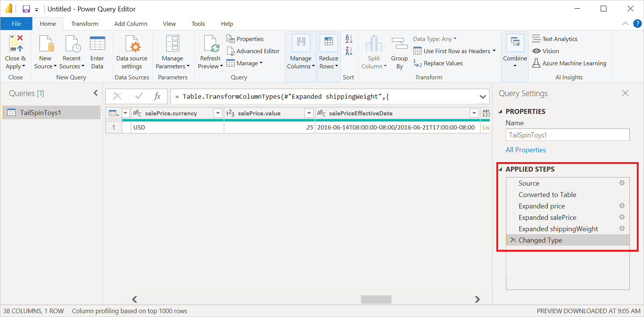The height and width of the screenshot is (317, 644).
Task: Click the horizontal scrollbar thumb
Action: pos(376,300)
